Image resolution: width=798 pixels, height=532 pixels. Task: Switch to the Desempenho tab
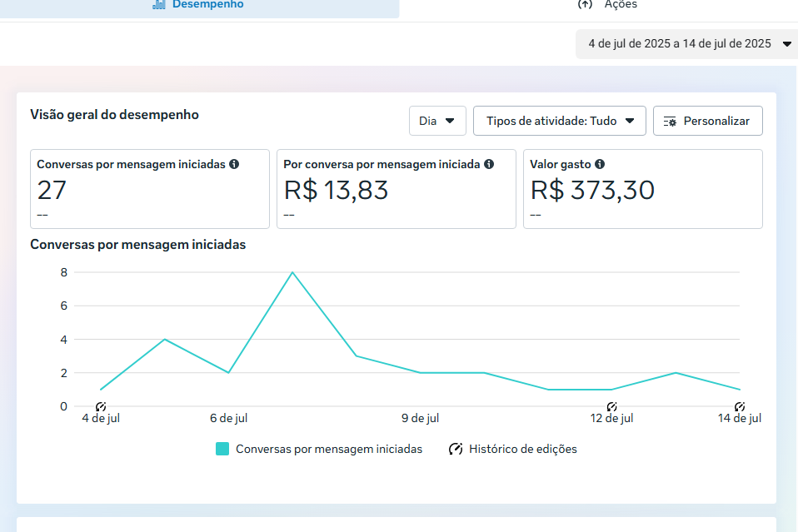click(198, 5)
